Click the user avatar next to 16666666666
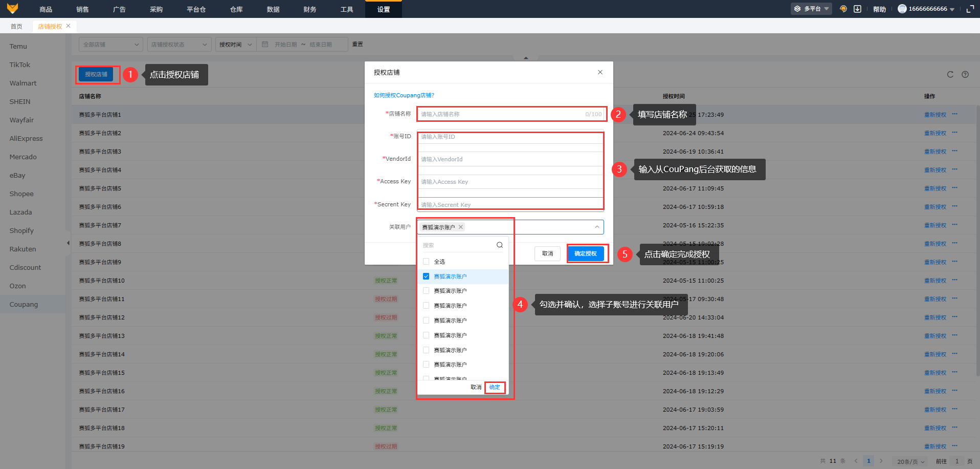980x469 pixels. (x=902, y=9)
